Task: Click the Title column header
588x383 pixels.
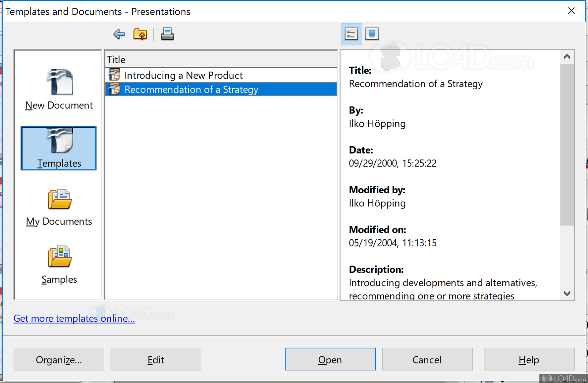Action: click(116, 59)
